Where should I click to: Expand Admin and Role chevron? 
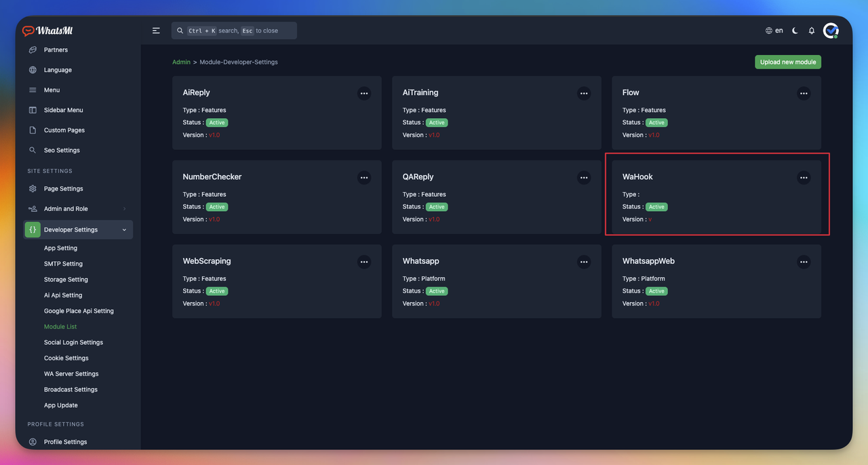[x=124, y=209]
